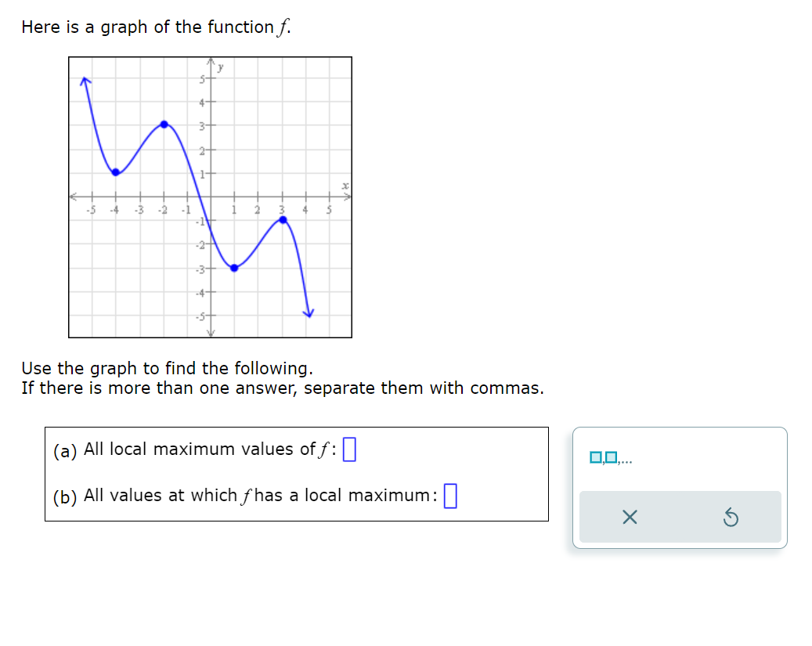This screenshot has width=812, height=646.
Task: Select the answer box for part (b)
Action: tap(451, 494)
